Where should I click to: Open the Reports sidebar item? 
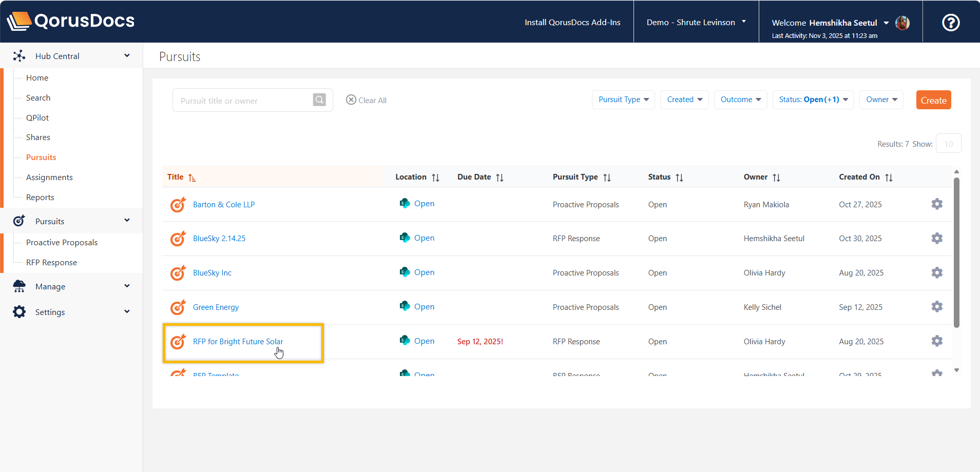[40, 198]
